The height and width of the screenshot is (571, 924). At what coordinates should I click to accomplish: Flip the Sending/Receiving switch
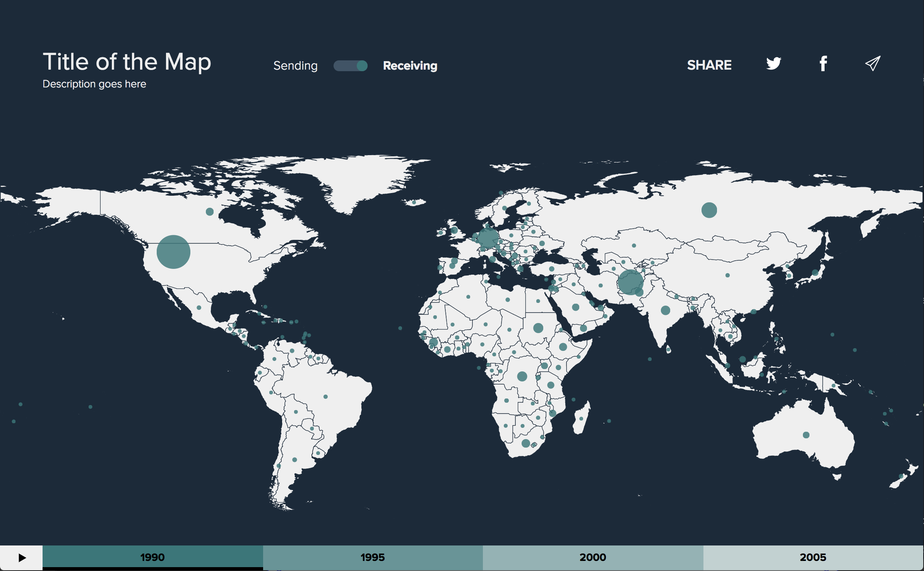(350, 66)
